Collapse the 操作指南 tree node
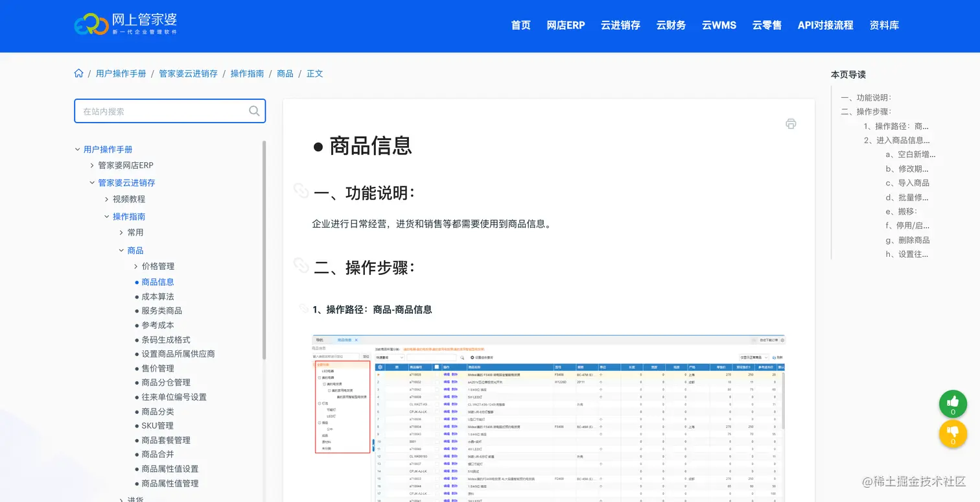980x502 pixels. (107, 217)
